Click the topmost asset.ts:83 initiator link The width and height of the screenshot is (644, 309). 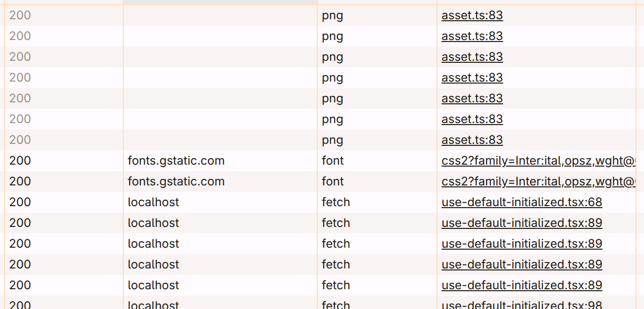point(472,15)
